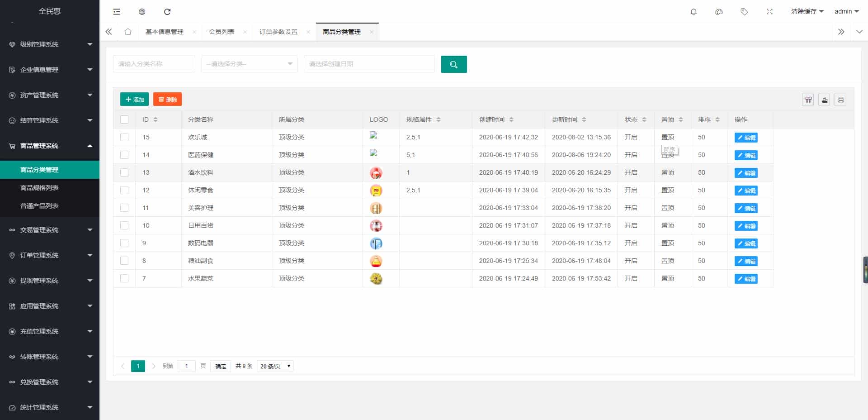868x420 pixels.
Task: Open 商品规格列表 in the sidebar
Action: pos(38,188)
